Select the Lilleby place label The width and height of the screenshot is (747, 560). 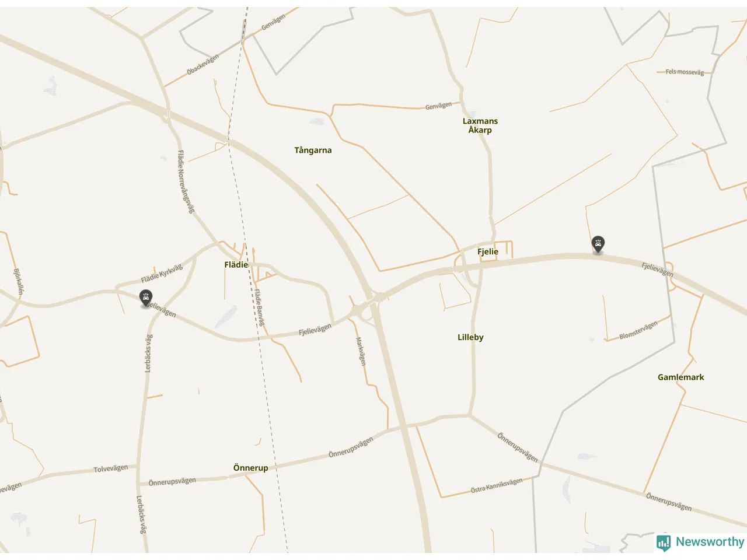[x=470, y=337]
